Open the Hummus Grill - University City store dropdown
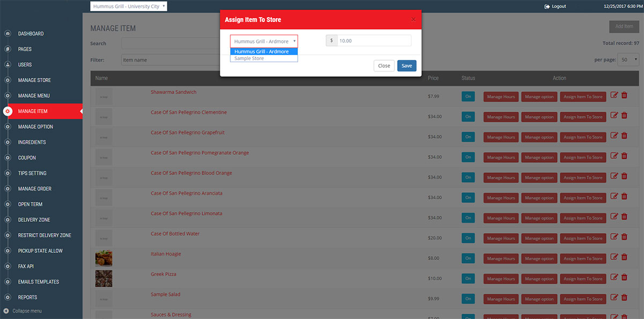This screenshot has width=644, height=319. 129,6
